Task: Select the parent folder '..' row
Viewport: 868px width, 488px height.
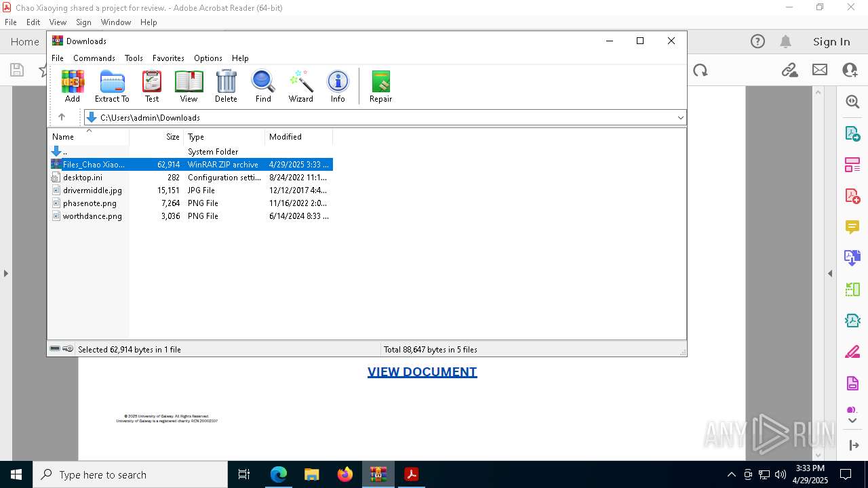Action: tap(191, 152)
